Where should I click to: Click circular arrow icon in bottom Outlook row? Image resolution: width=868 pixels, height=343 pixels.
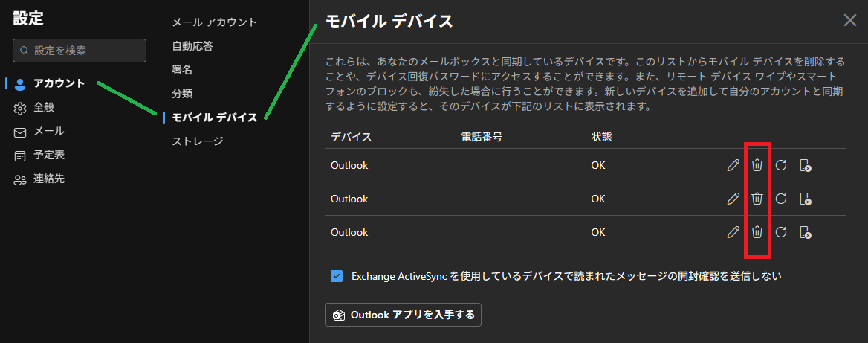(780, 232)
